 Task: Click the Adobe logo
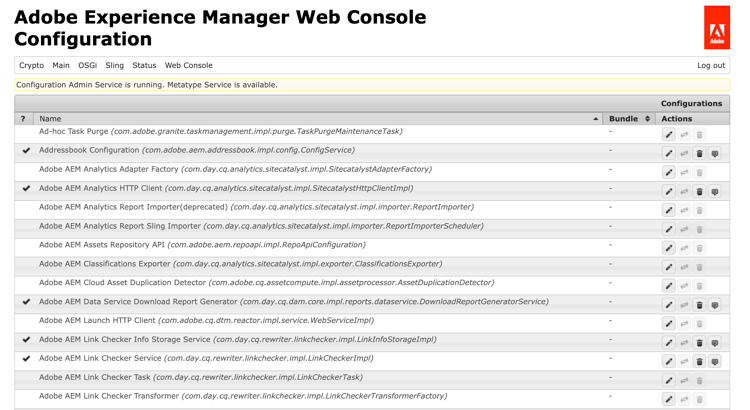pyautogui.click(x=717, y=27)
